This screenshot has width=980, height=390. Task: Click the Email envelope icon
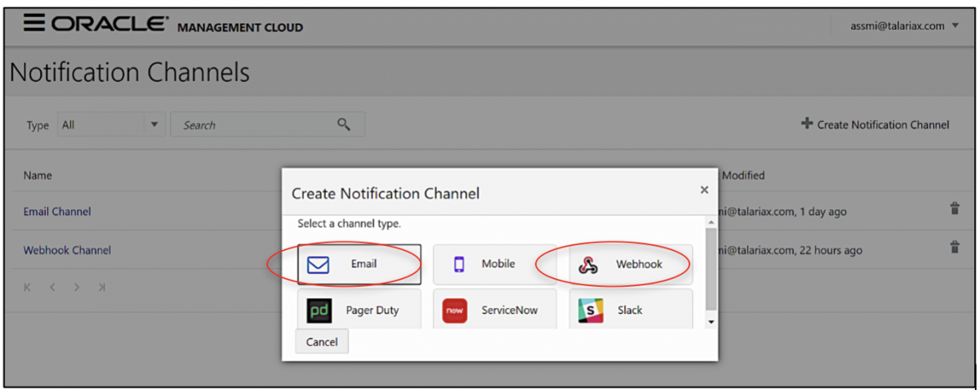tap(318, 265)
